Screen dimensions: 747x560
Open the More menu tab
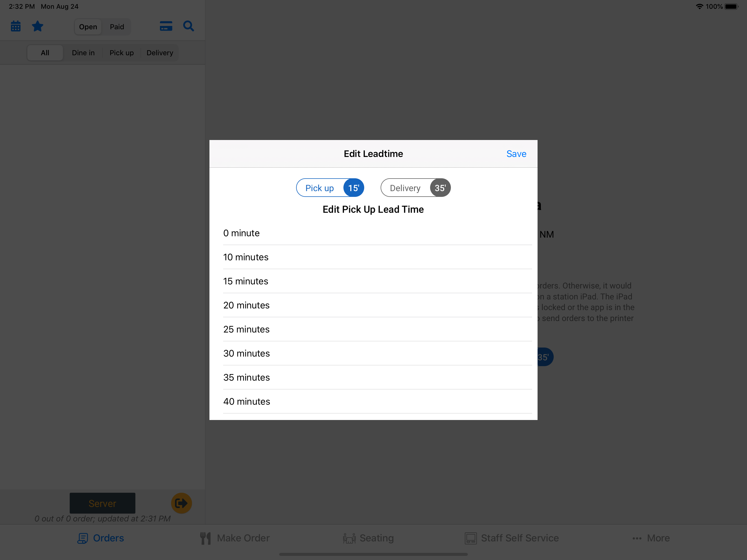651,538
